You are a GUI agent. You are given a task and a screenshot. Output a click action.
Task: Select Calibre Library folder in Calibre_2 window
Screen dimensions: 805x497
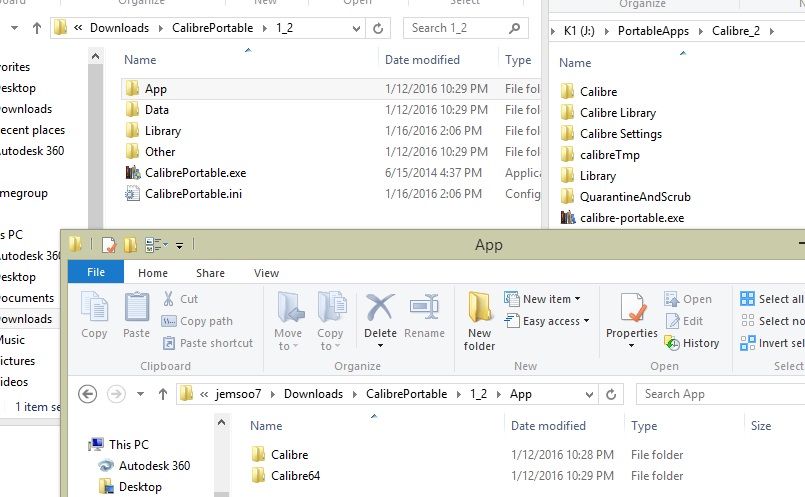coord(618,113)
